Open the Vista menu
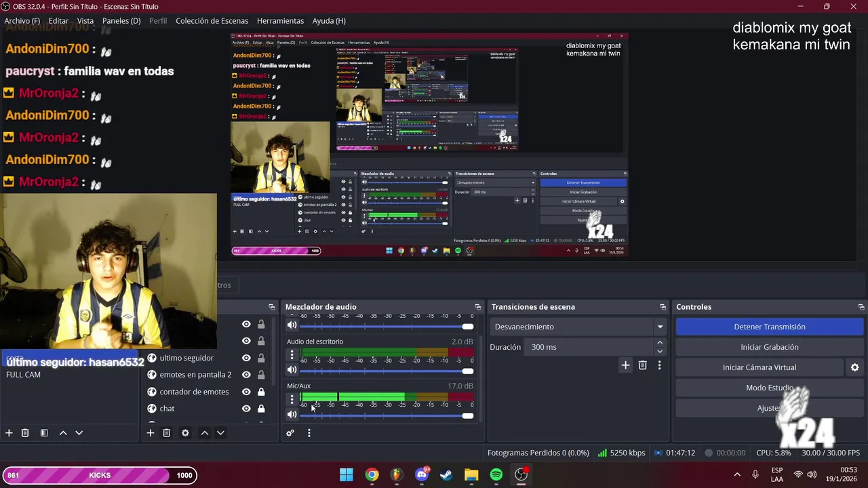The height and width of the screenshot is (488, 868). (85, 21)
